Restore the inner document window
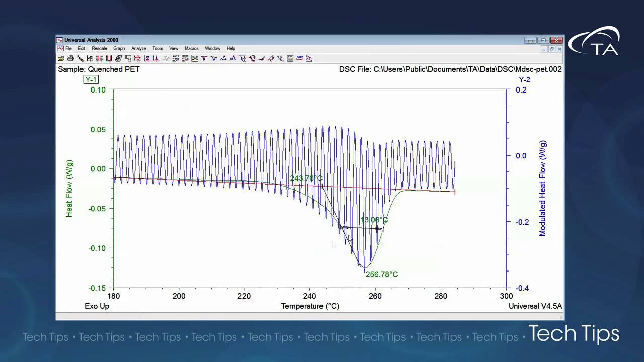The height and width of the screenshot is (362, 644). click(x=551, y=49)
